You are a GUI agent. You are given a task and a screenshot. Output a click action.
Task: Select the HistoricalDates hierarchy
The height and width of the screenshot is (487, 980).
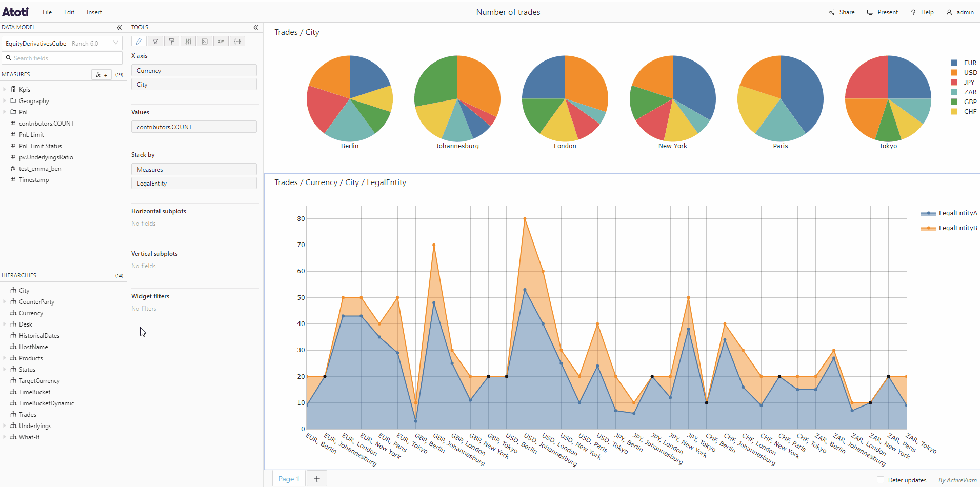tap(39, 336)
